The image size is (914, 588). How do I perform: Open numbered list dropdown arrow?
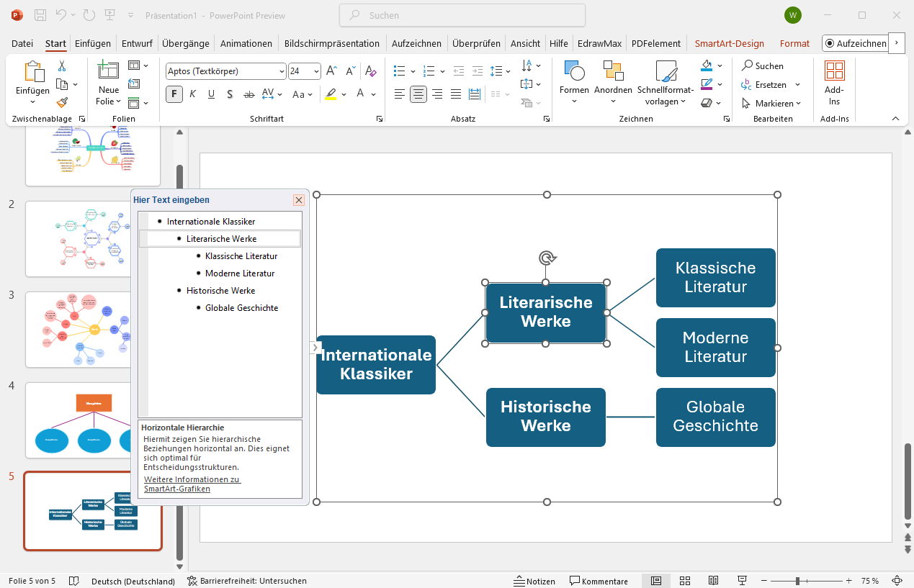pyautogui.click(x=442, y=71)
